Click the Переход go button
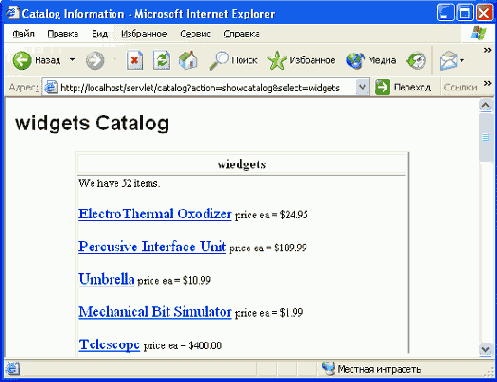This screenshot has height=382, width=497. tap(403, 87)
